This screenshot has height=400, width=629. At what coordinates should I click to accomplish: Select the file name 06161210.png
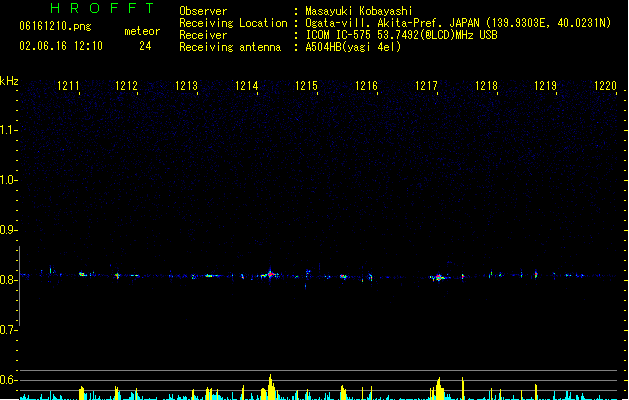[55, 26]
